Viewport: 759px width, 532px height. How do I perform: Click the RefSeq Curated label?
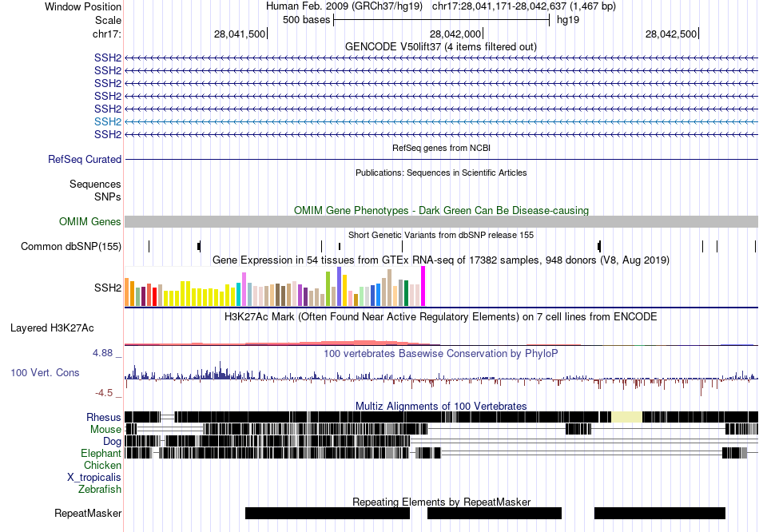85,159
